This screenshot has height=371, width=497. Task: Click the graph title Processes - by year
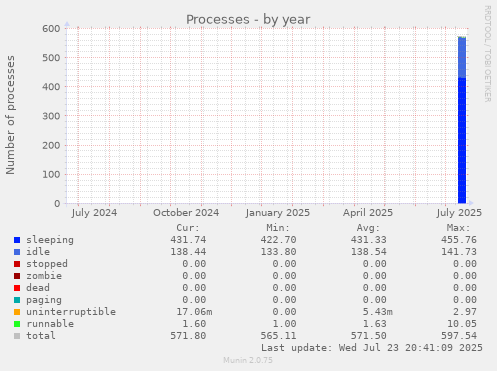click(248, 20)
